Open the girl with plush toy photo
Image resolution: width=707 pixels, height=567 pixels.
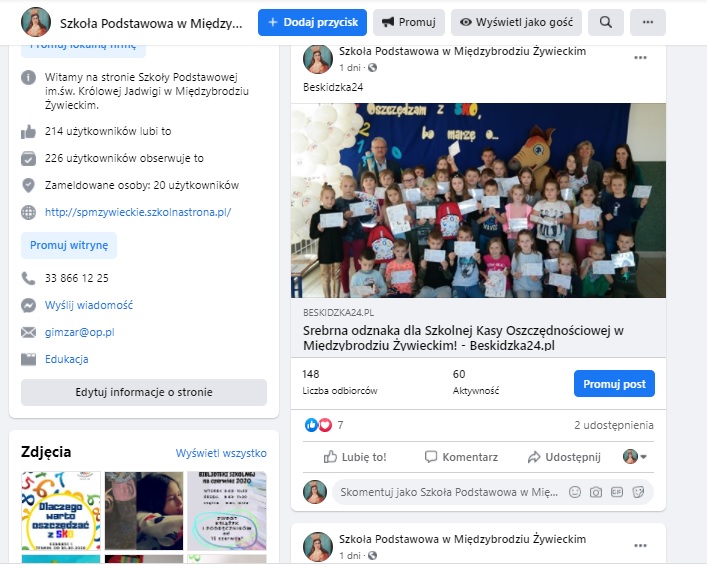coord(144,511)
